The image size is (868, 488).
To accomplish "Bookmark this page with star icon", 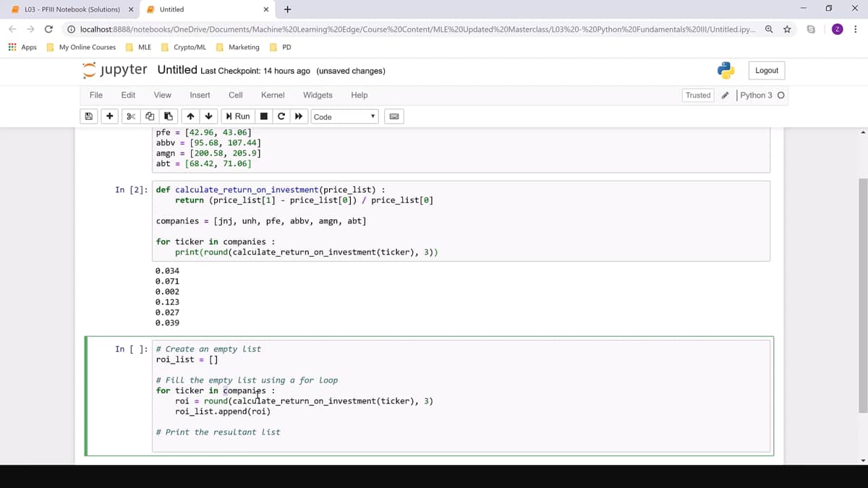I will point(786,30).
